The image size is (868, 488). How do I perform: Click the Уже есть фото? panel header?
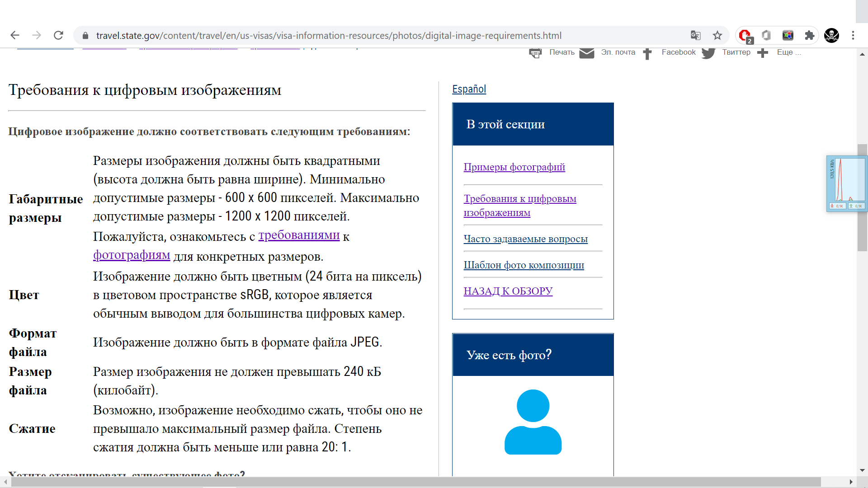tap(533, 355)
